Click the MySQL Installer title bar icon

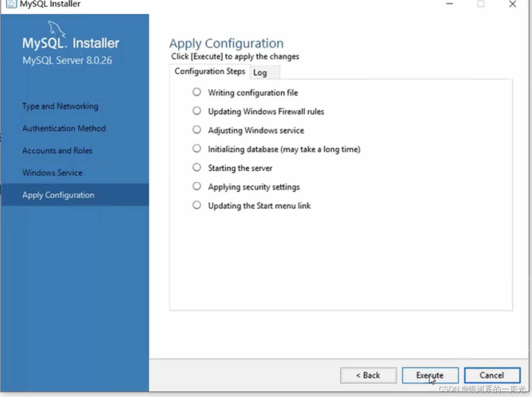(x=11, y=4)
